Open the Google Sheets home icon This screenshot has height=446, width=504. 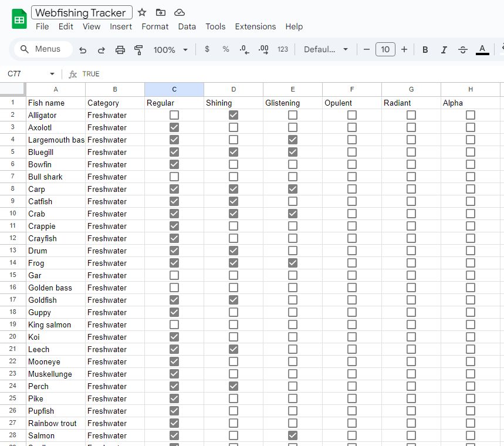[x=19, y=19]
